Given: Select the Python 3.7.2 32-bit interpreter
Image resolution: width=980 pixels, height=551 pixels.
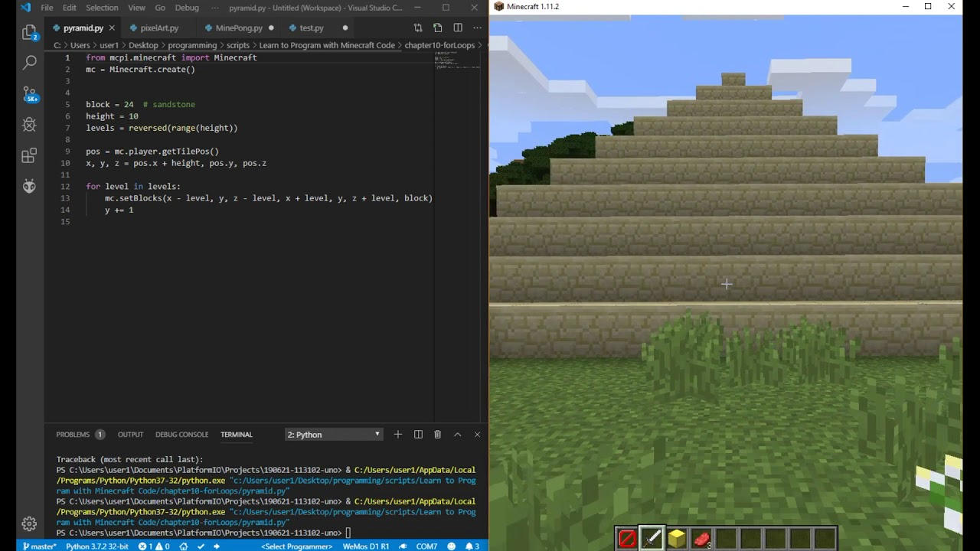Looking at the screenshot, I should (97, 546).
